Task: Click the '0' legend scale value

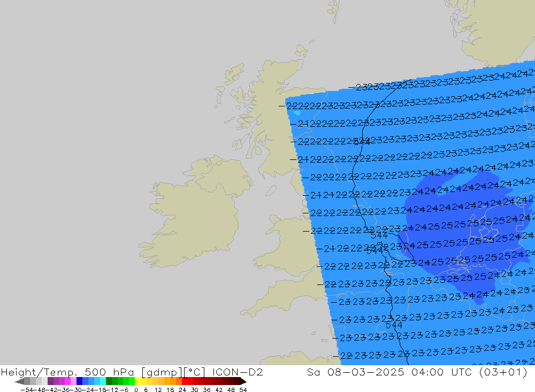Action: point(136,390)
